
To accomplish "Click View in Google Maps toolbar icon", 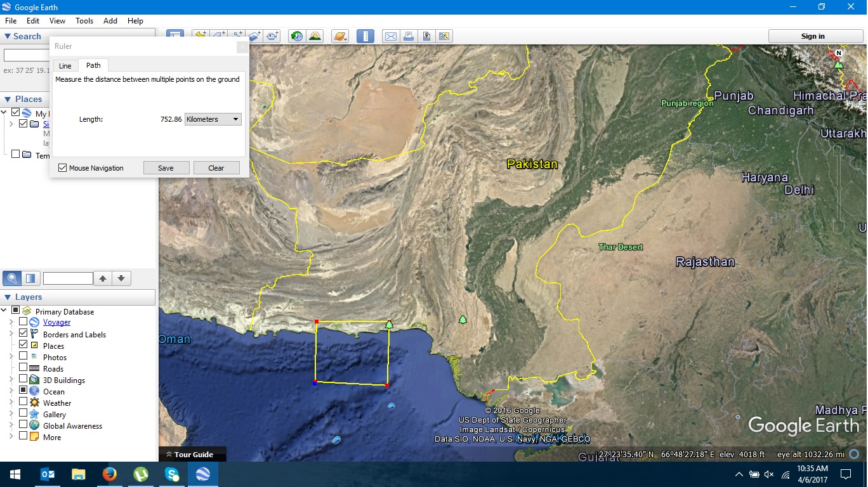I will (x=444, y=36).
